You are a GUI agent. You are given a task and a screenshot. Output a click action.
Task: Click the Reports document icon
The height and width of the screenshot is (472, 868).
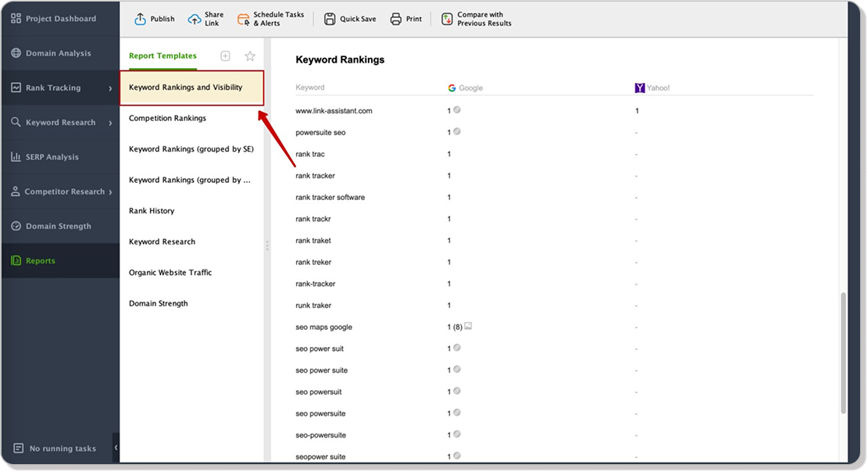(x=16, y=260)
